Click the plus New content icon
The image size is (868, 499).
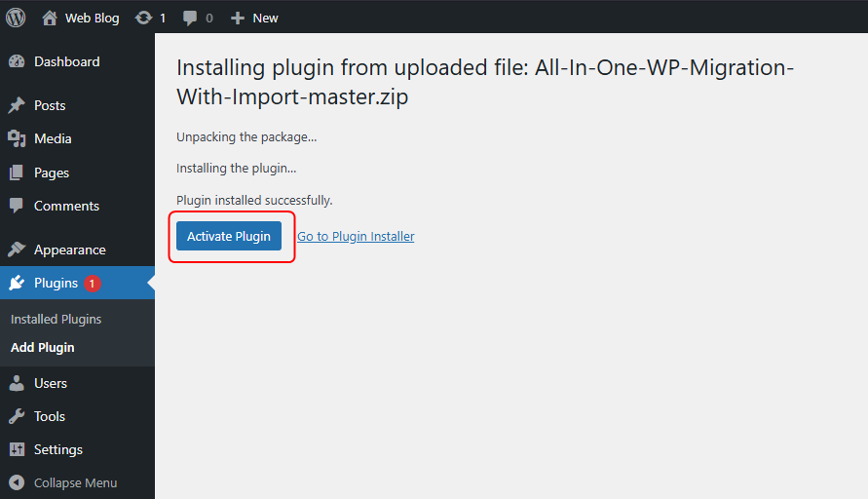(237, 18)
